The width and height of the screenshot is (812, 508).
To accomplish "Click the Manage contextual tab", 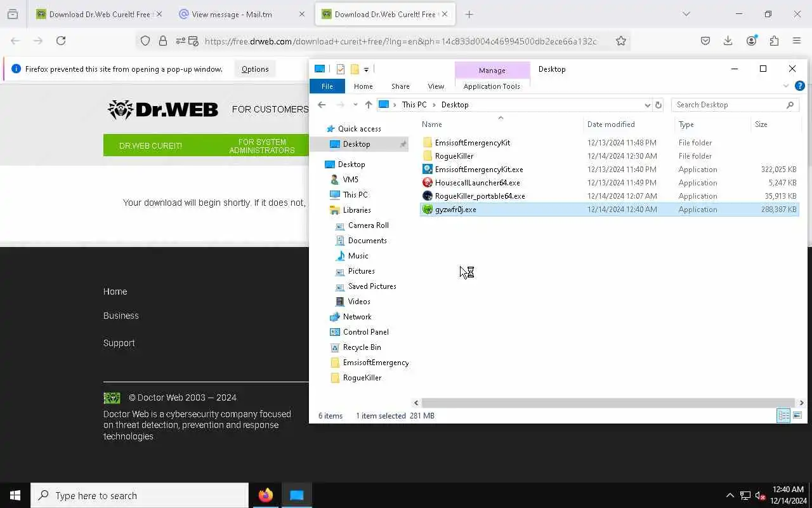I will 492,70.
